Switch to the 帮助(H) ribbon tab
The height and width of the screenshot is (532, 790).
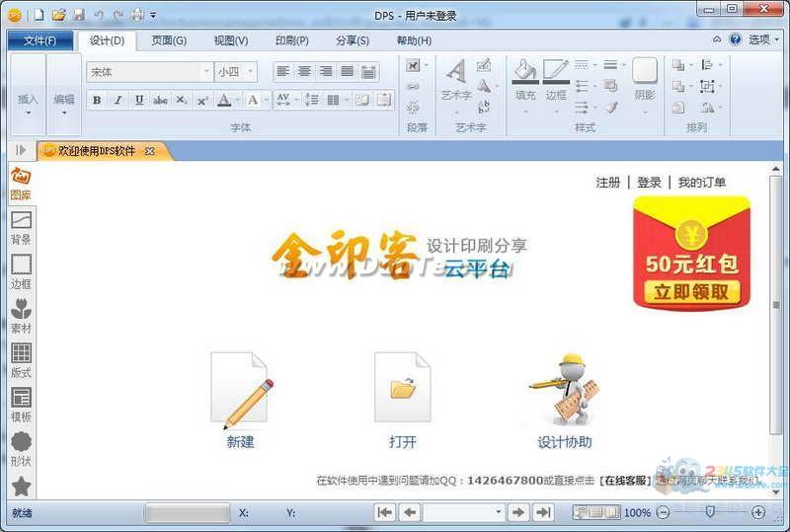pyautogui.click(x=414, y=40)
